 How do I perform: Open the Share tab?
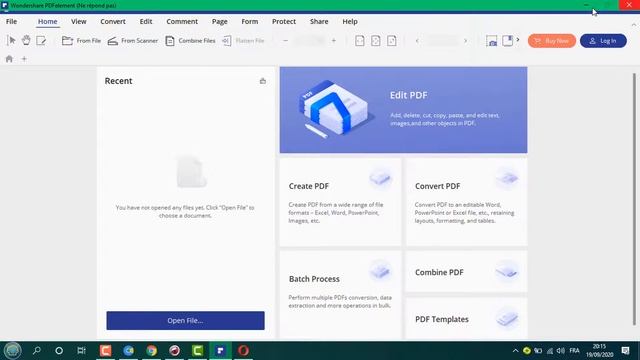(319, 21)
